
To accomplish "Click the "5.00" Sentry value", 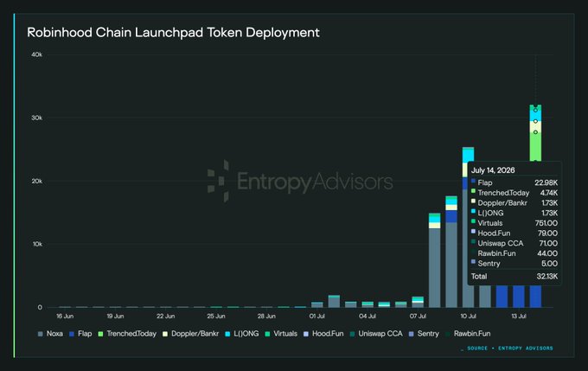I will [x=549, y=264].
